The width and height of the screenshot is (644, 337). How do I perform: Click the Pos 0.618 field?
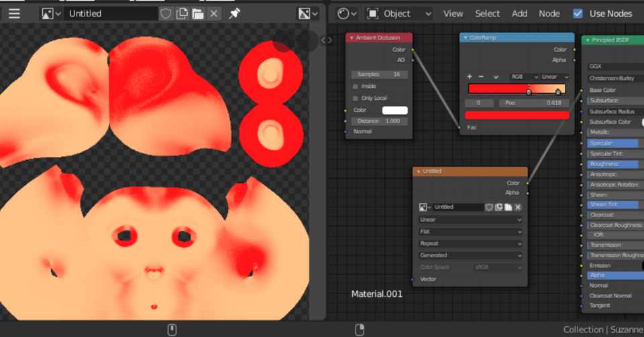pos(534,103)
